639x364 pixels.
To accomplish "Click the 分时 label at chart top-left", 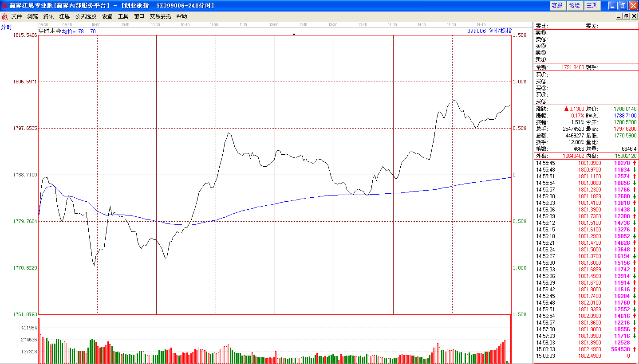I will pyautogui.click(x=7, y=27).
